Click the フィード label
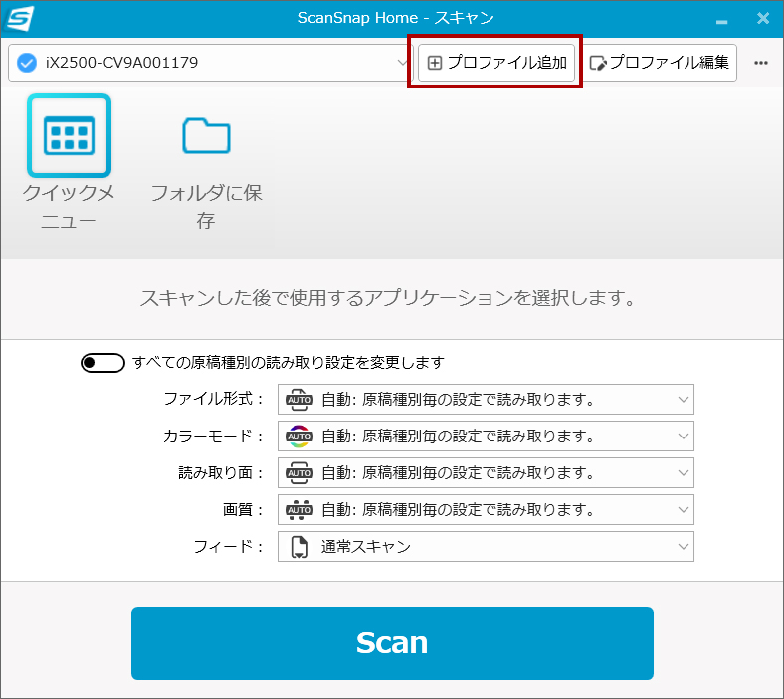The image size is (784, 699). (x=229, y=547)
